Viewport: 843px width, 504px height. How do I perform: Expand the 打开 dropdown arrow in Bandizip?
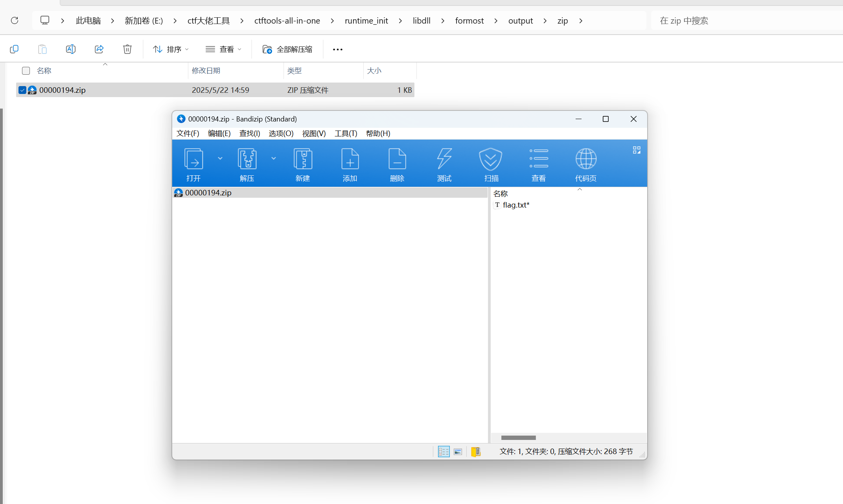point(220,158)
